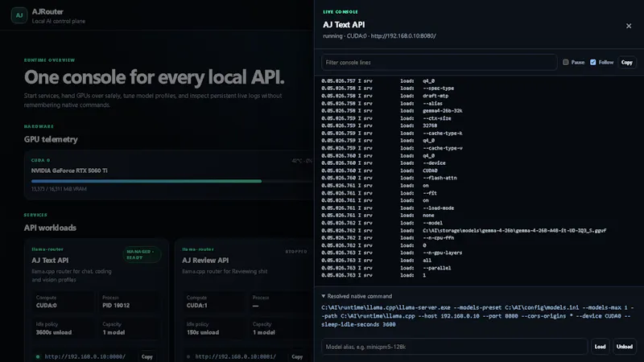644x362 pixels.
Task: Copy the AJ Review API URL
Action: coord(297,356)
